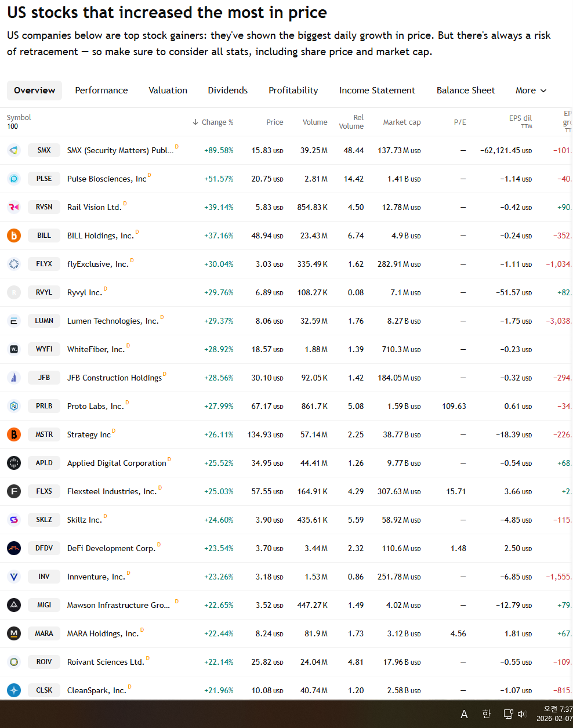
Task: Click the Mawson Infrastructure logo icon
Action: (x=14, y=605)
